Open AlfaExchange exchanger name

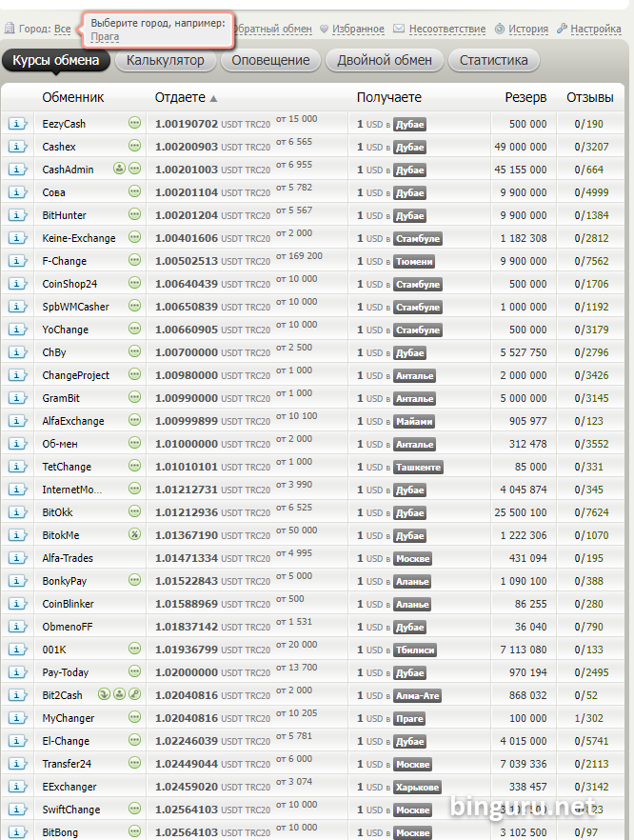click(x=73, y=421)
